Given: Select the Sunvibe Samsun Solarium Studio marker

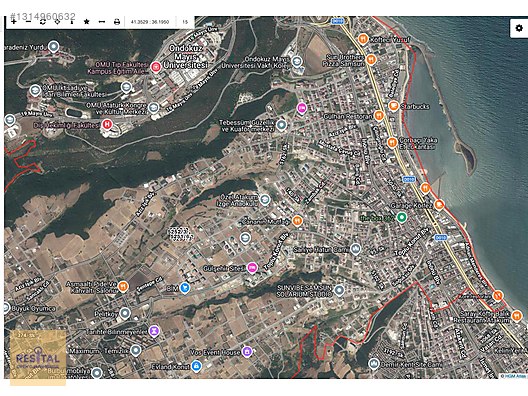Looking at the screenshot, I should click(339, 290).
